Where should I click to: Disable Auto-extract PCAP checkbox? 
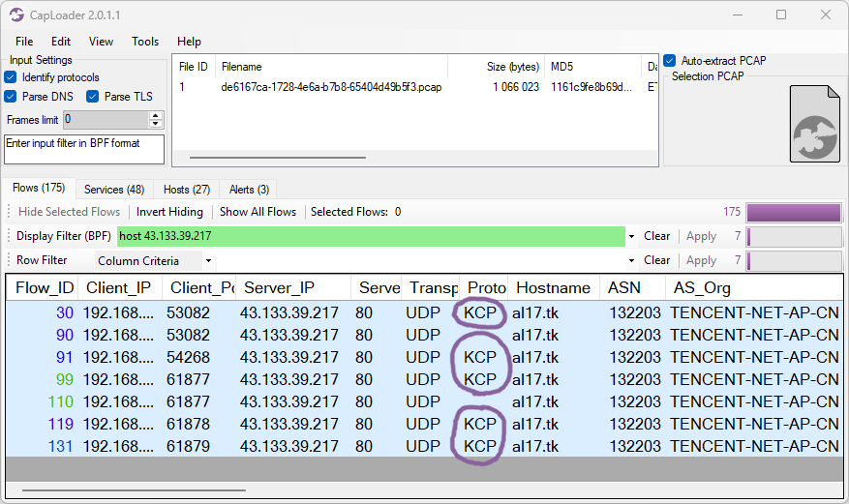point(670,60)
